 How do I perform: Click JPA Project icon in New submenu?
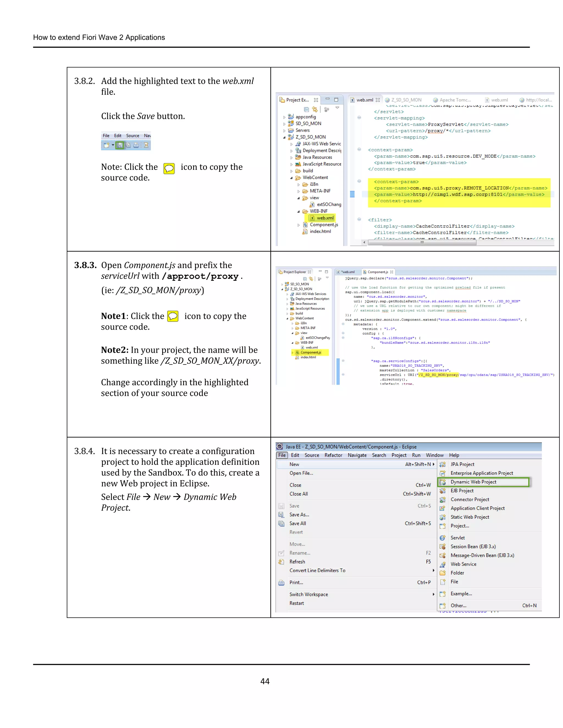coord(443,464)
